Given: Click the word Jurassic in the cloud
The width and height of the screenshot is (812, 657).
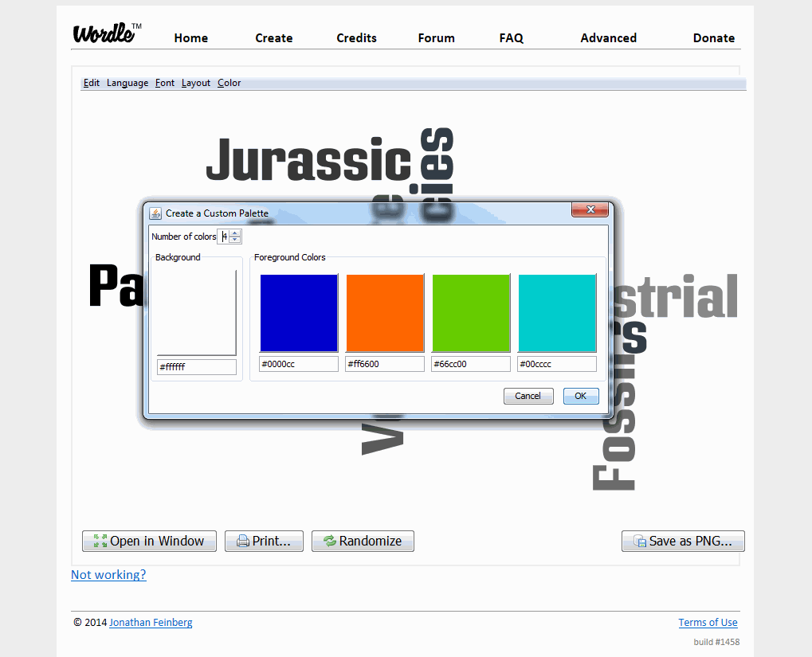Looking at the screenshot, I should click(308, 158).
